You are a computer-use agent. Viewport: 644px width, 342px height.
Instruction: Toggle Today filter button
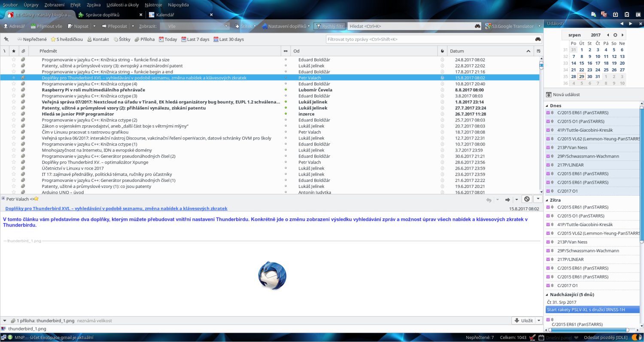pos(168,39)
